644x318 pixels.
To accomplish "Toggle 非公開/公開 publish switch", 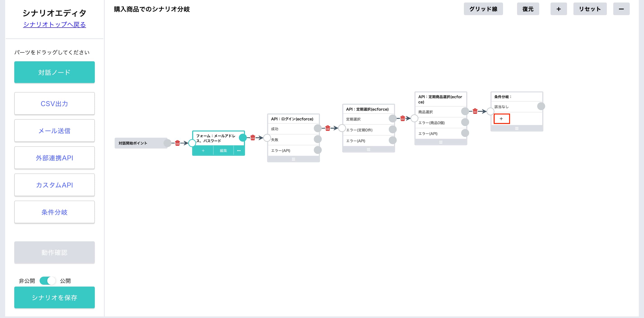I will click(48, 281).
